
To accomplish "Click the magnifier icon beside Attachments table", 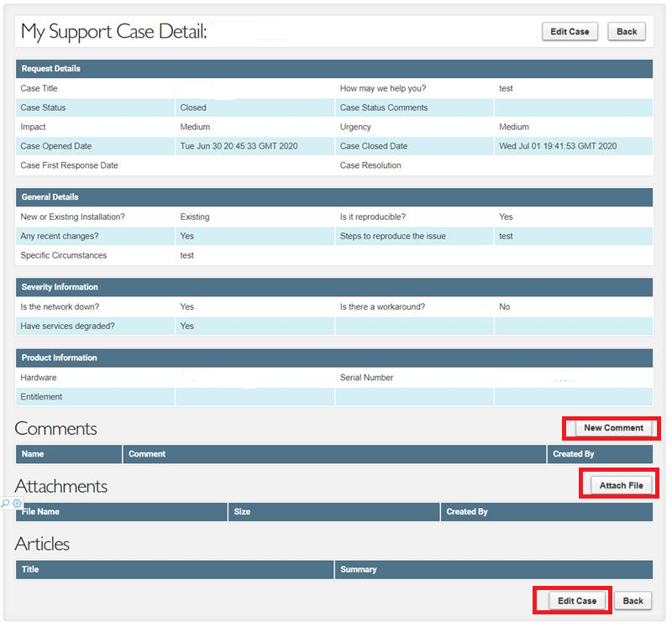I will [6, 504].
